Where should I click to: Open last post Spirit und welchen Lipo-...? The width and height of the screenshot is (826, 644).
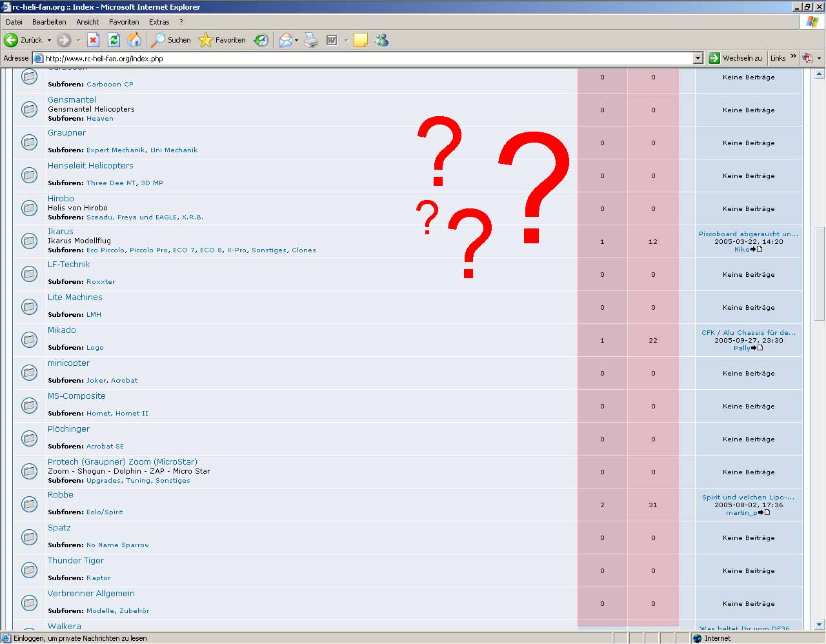pyautogui.click(x=749, y=498)
